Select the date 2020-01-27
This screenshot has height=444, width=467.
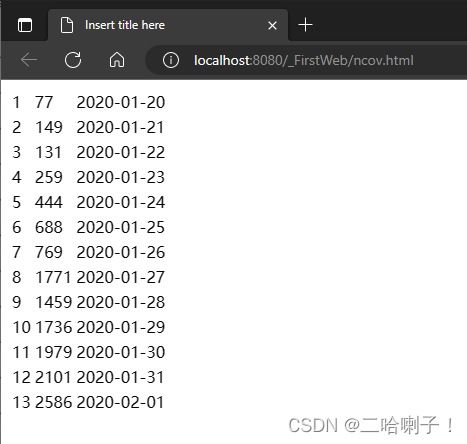click(121, 277)
